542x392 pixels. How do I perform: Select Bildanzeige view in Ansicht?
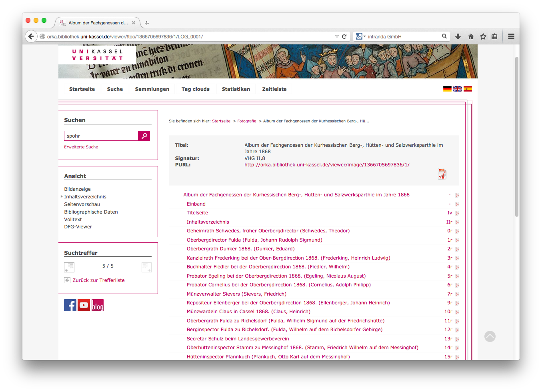(77, 189)
